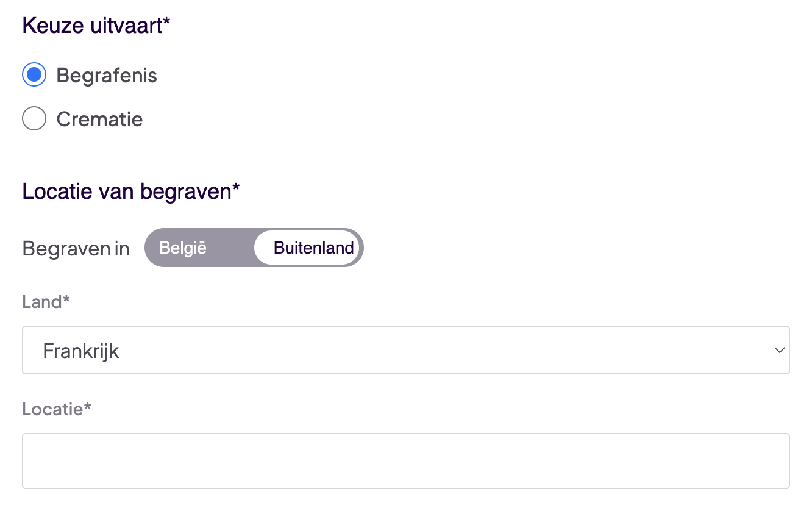Click the Locatie field label
The height and width of the screenshot is (511, 812).
[x=56, y=409]
